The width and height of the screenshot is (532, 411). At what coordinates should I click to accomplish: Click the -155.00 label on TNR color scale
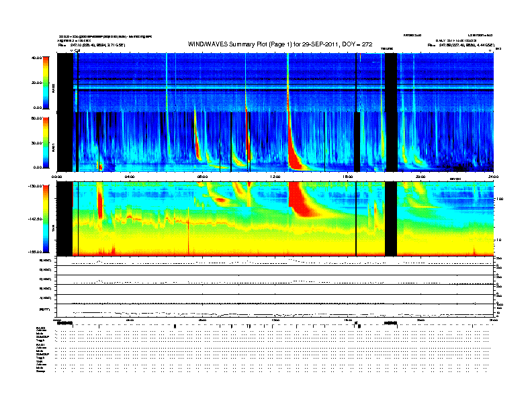pos(36,252)
